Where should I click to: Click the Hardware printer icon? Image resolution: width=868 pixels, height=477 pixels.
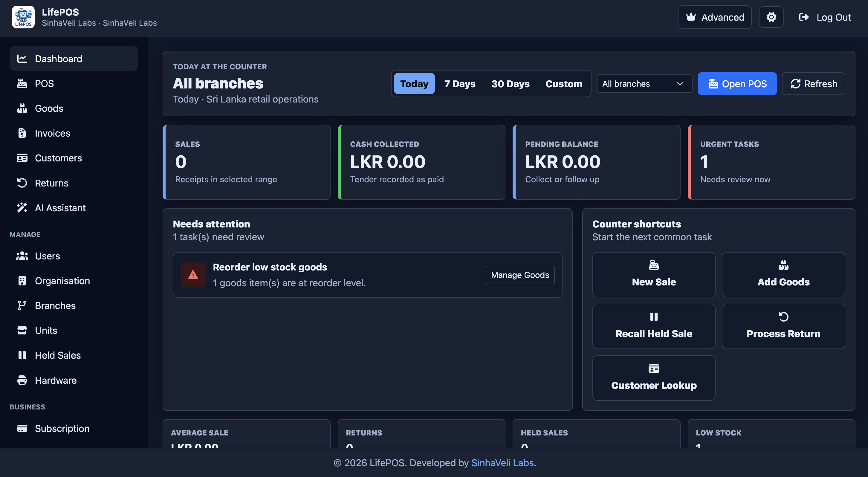coord(22,380)
